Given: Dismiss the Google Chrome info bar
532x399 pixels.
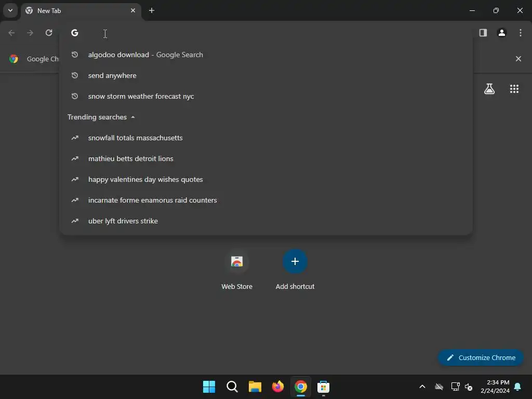Looking at the screenshot, I should pos(518,59).
